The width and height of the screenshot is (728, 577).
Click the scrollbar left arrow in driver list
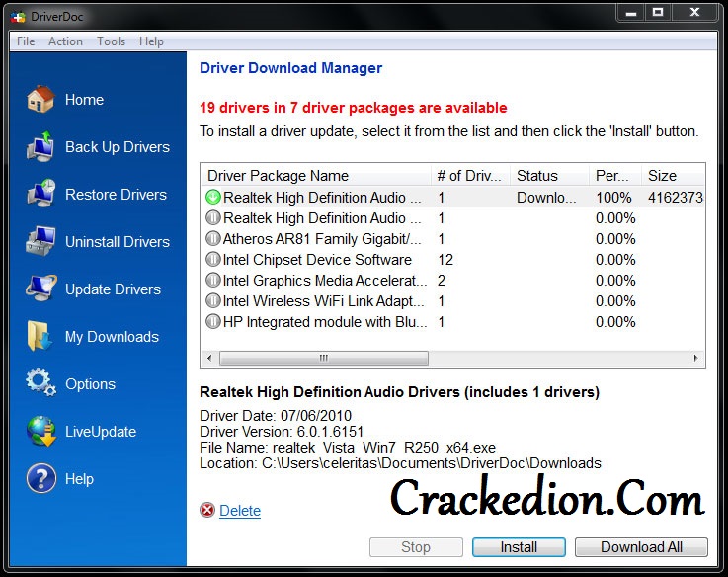coord(209,358)
